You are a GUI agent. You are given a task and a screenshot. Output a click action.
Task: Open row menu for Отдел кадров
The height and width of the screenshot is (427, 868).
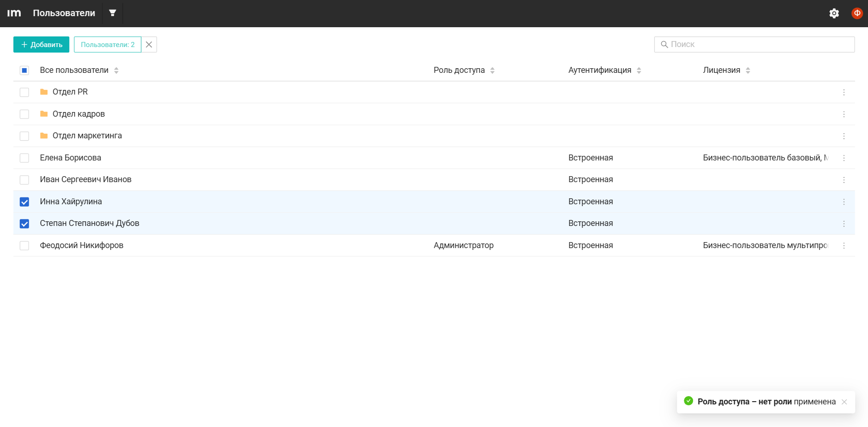tap(844, 114)
